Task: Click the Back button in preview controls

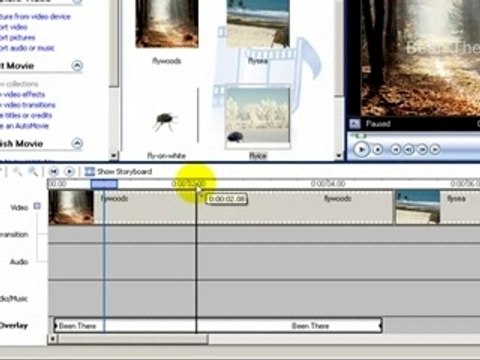Action: click(x=396, y=150)
